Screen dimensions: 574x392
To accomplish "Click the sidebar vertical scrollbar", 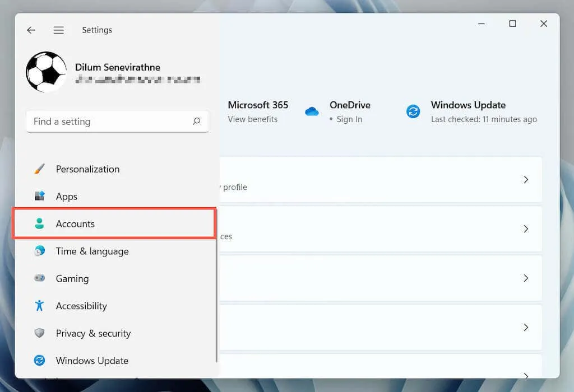I will 216,291.
